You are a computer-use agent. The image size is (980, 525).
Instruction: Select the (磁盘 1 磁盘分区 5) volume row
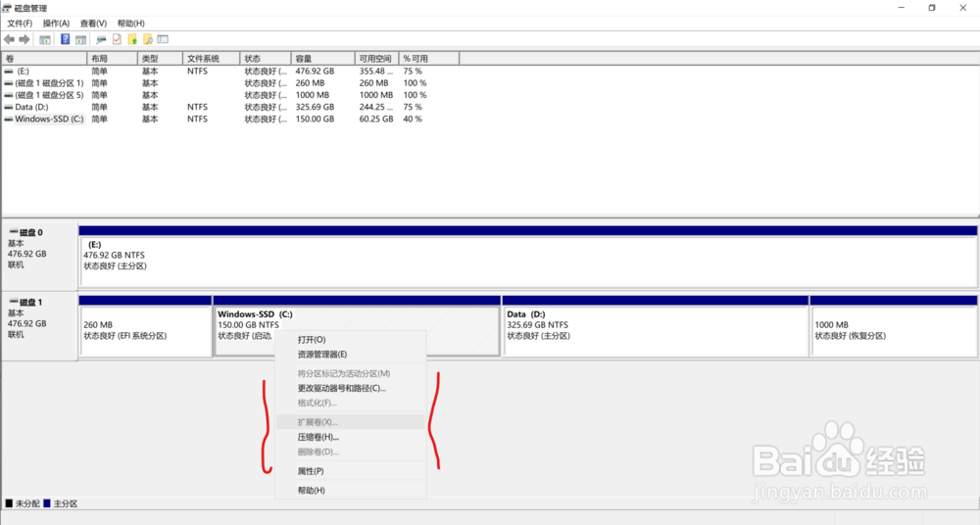230,95
